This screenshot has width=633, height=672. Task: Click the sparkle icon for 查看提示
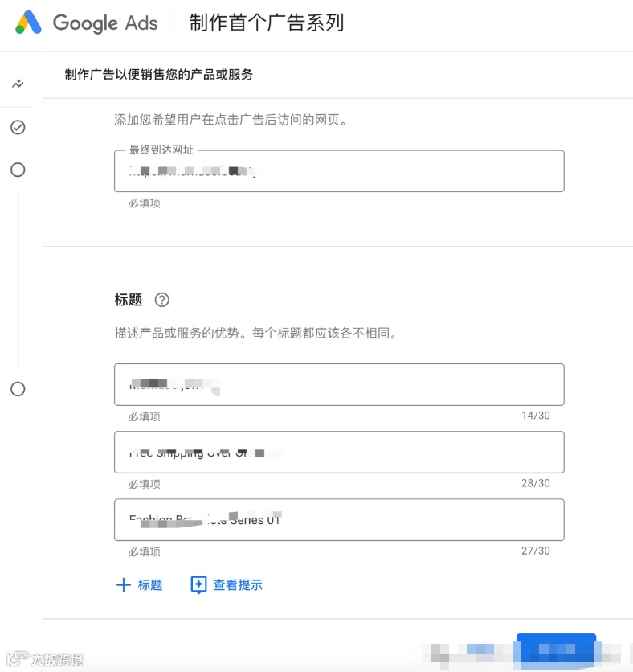point(198,584)
